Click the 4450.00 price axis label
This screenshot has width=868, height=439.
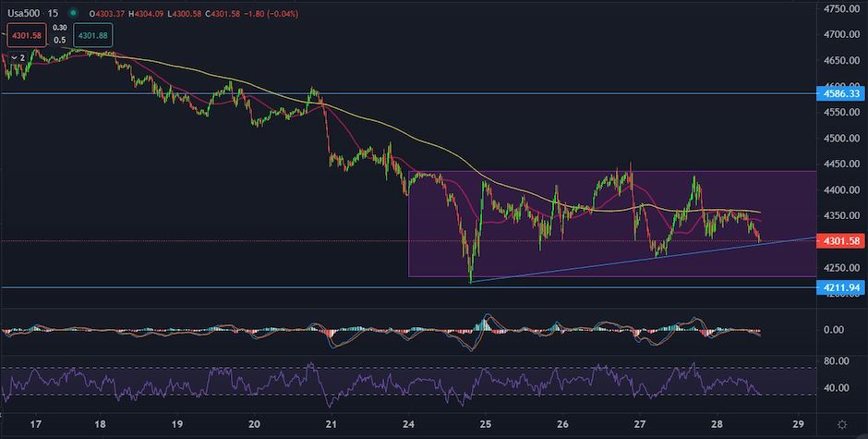[841, 165]
